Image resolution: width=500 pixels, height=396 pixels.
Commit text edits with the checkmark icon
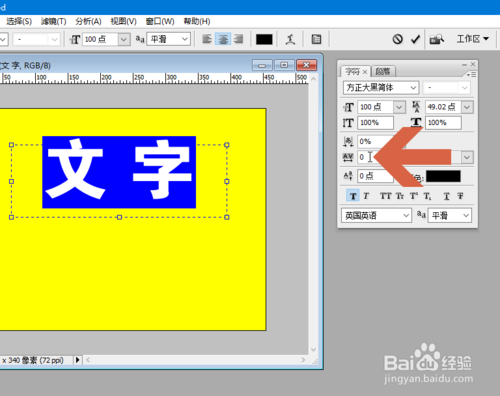pos(415,39)
